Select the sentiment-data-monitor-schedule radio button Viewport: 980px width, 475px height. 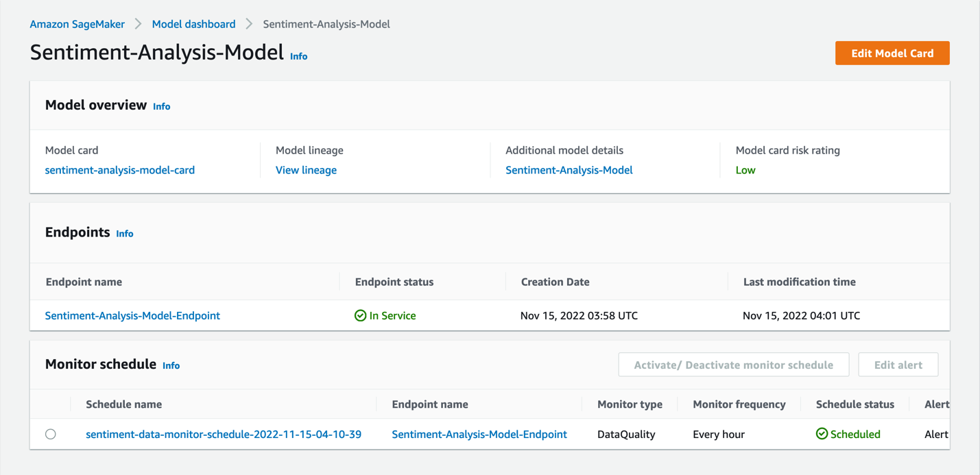[51, 434]
